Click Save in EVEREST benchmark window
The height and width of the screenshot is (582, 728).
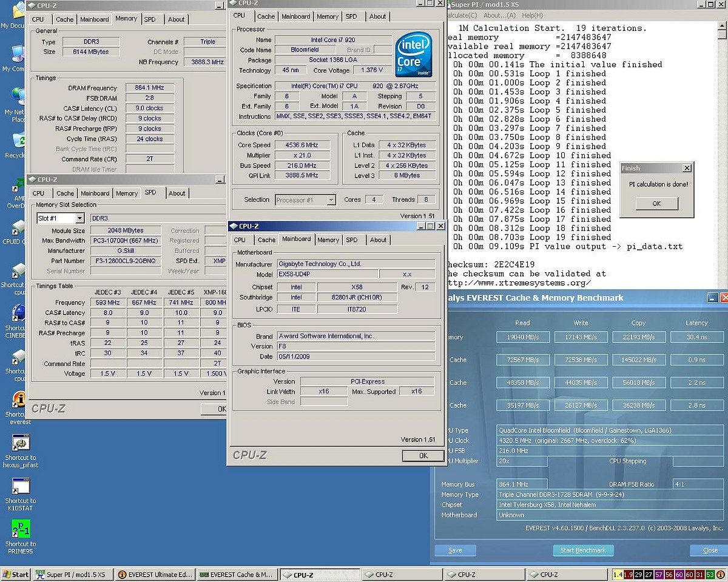click(x=455, y=550)
